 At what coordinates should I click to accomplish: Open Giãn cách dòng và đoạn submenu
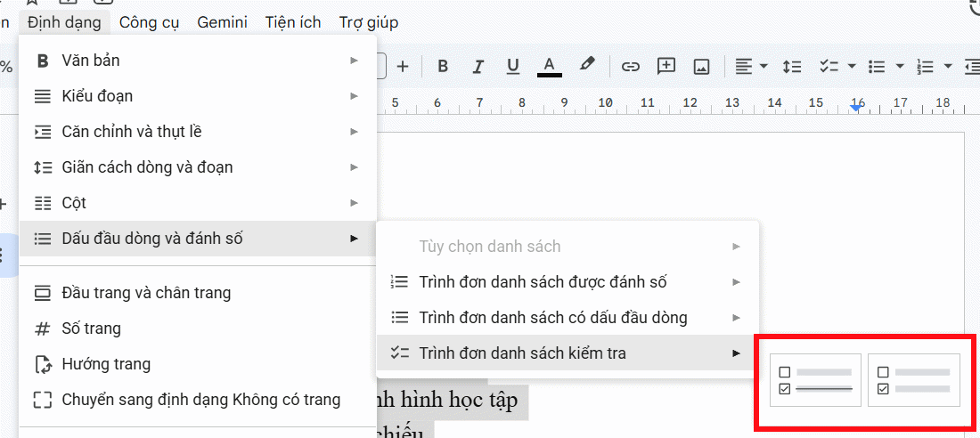(198, 167)
